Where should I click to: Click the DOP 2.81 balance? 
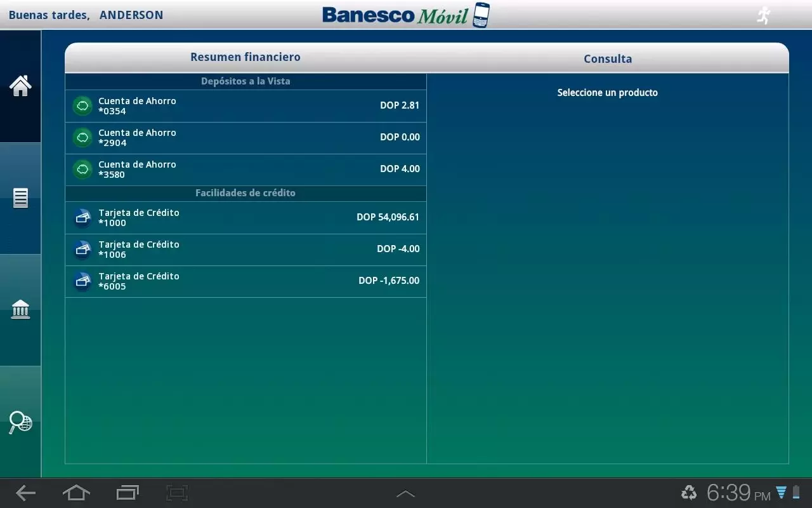(400, 105)
